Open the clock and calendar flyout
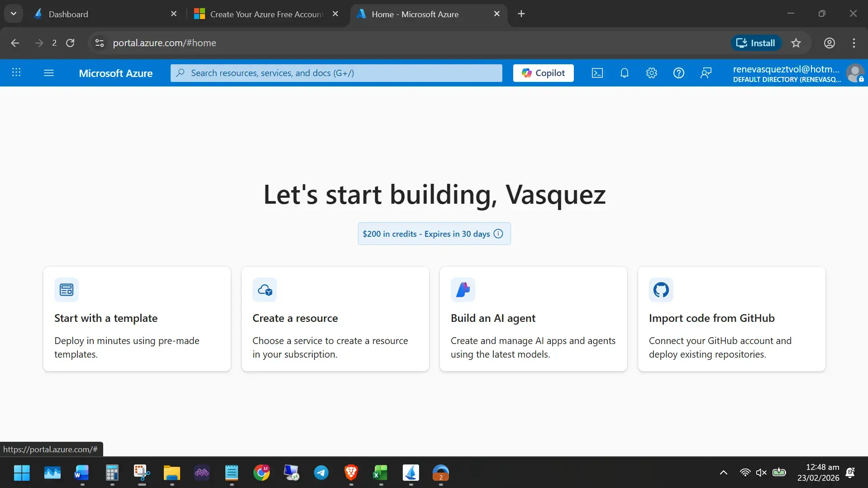This screenshot has height=488, width=868. (818, 473)
